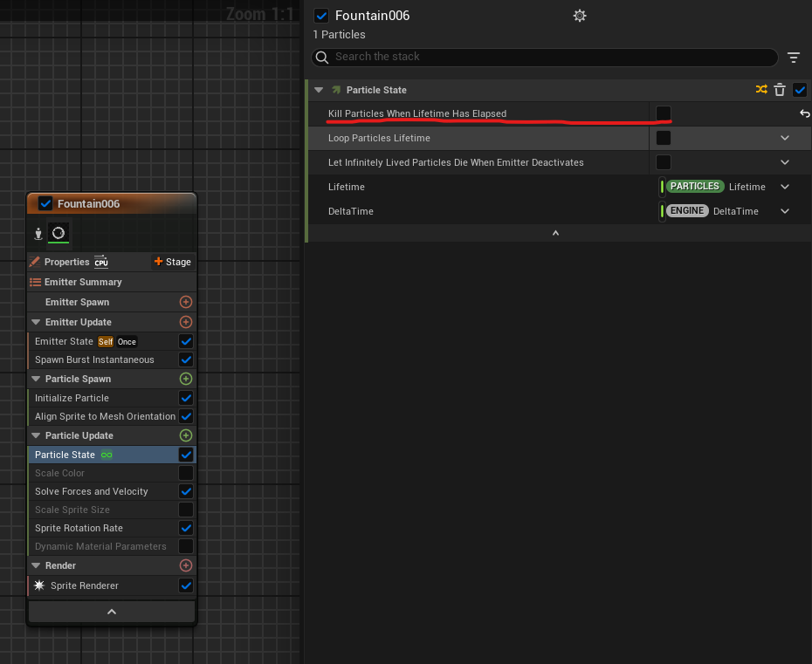812x664 pixels.
Task: Toggle the Loop Particles Lifetime checkbox
Action: 664,138
